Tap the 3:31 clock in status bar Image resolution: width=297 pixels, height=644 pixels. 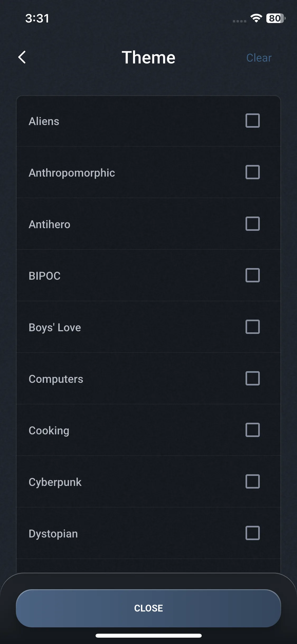tap(37, 18)
